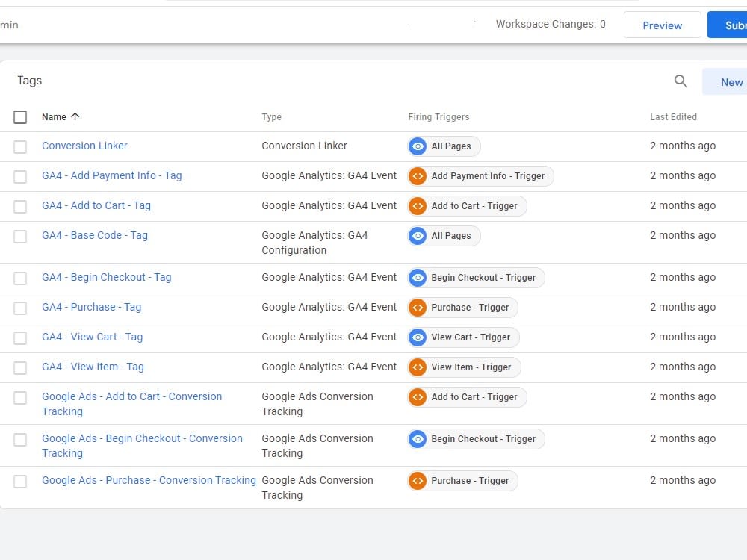Click the Begin Checkout eye icon in GA4 row
This screenshot has height=560, width=747.
click(418, 278)
